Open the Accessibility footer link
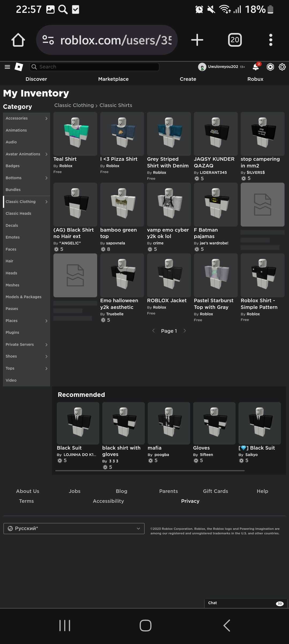Viewport: 289px width, 644px height. [x=108, y=501]
